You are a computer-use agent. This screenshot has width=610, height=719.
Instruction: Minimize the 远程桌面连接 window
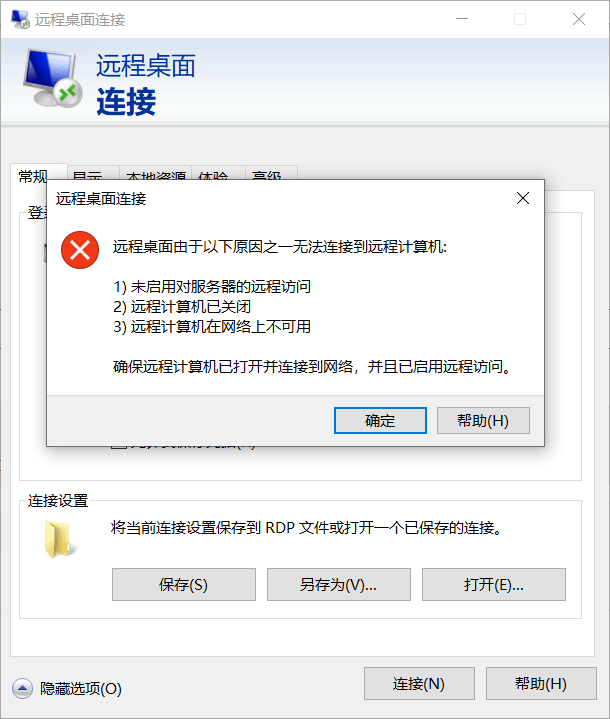(x=462, y=19)
